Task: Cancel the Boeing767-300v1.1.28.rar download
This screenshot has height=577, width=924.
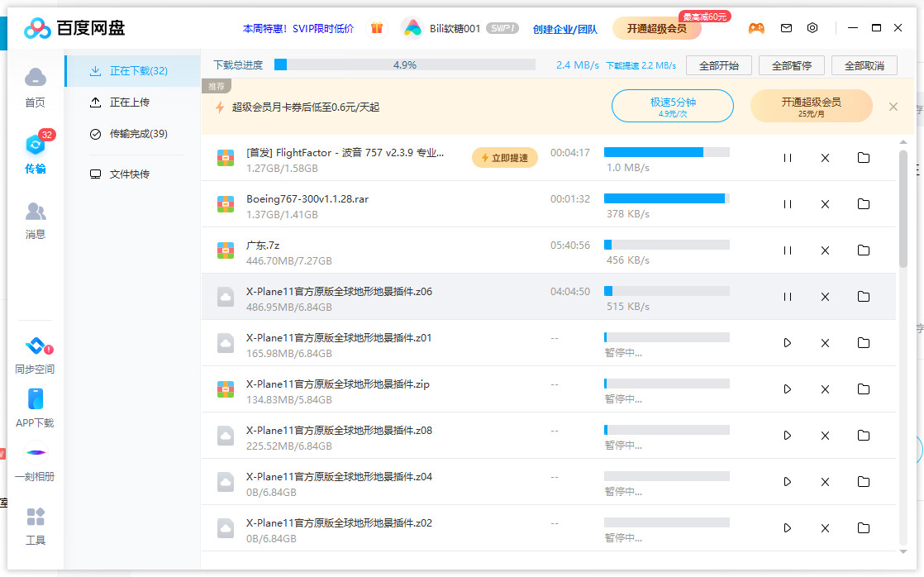Action: tap(825, 204)
